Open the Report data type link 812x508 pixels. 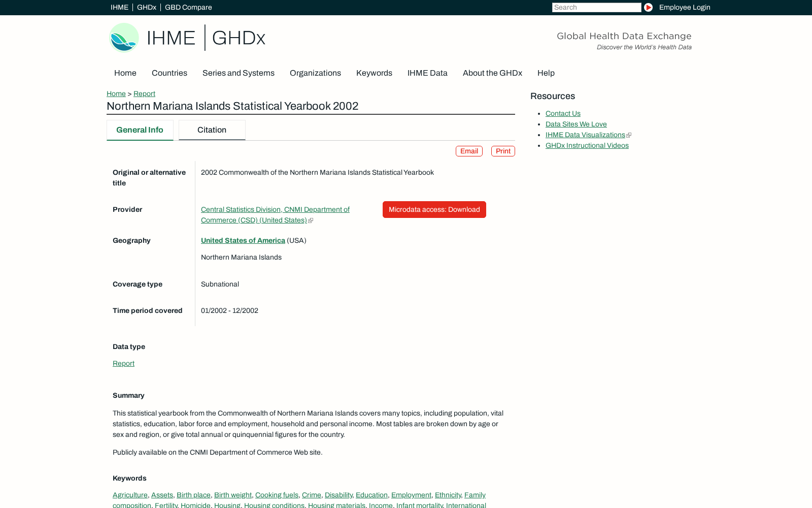[123, 363]
